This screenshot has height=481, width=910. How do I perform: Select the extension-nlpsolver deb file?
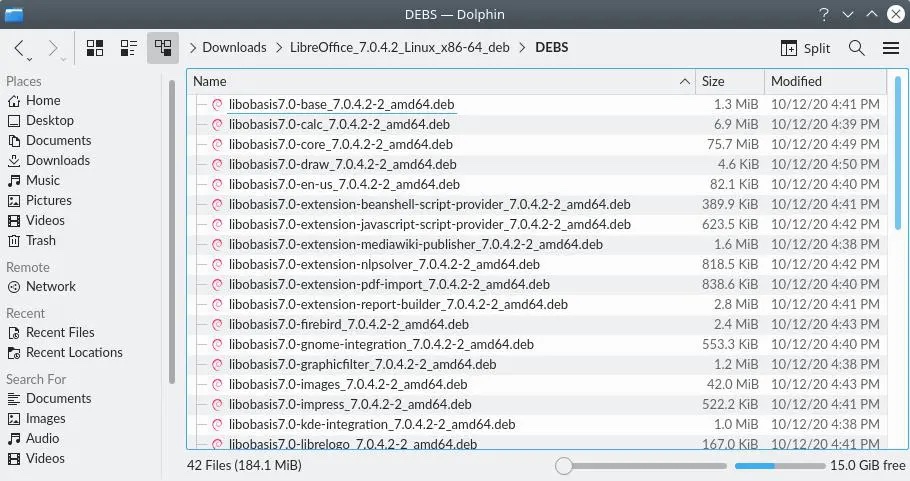point(384,265)
